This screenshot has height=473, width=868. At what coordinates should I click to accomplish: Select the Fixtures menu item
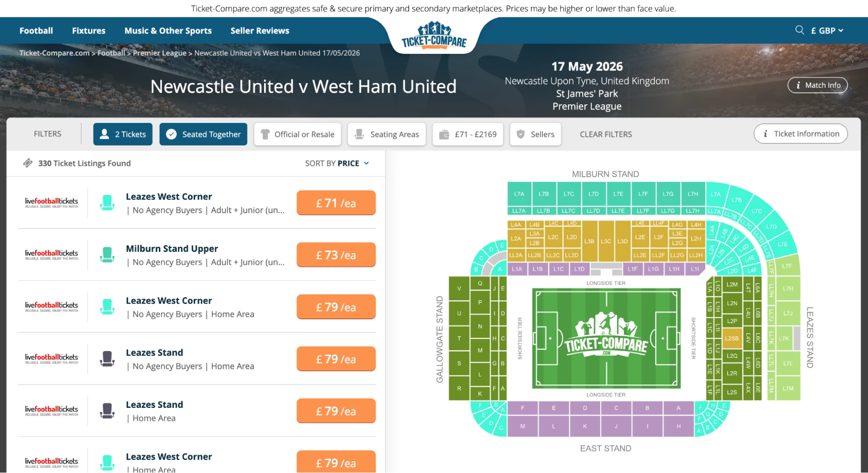click(x=89, y=30)
